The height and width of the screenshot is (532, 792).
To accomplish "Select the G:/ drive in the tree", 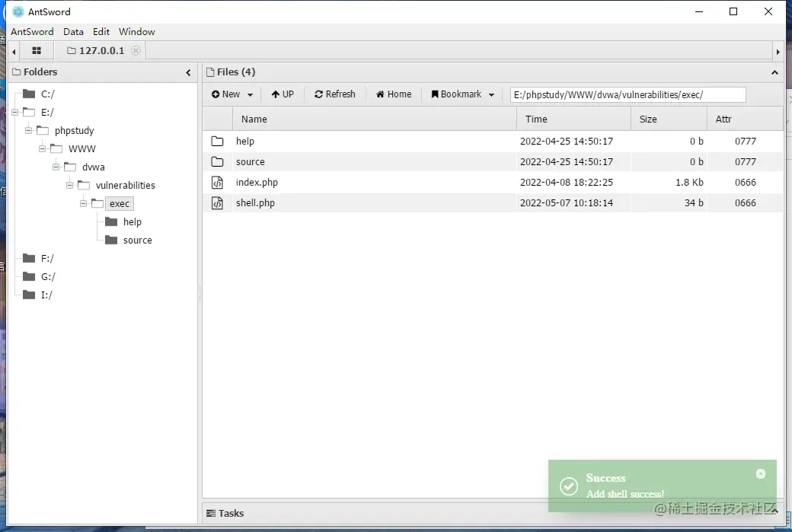I will (48, 276).
